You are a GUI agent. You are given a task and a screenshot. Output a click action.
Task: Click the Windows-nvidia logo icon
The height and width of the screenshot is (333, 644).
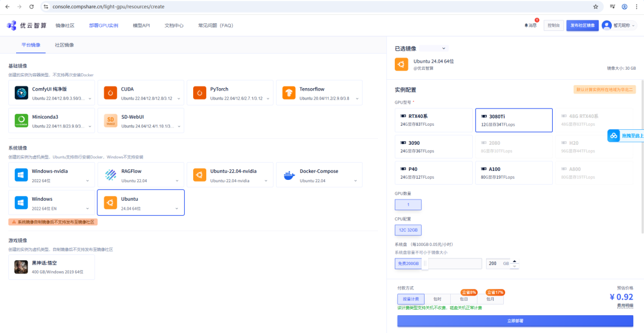point(21,175)
